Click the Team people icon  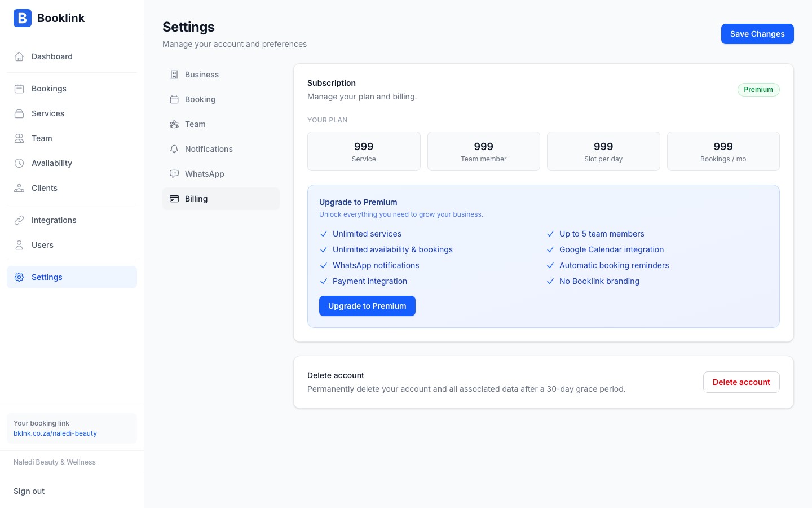click(x=19, y=138)
